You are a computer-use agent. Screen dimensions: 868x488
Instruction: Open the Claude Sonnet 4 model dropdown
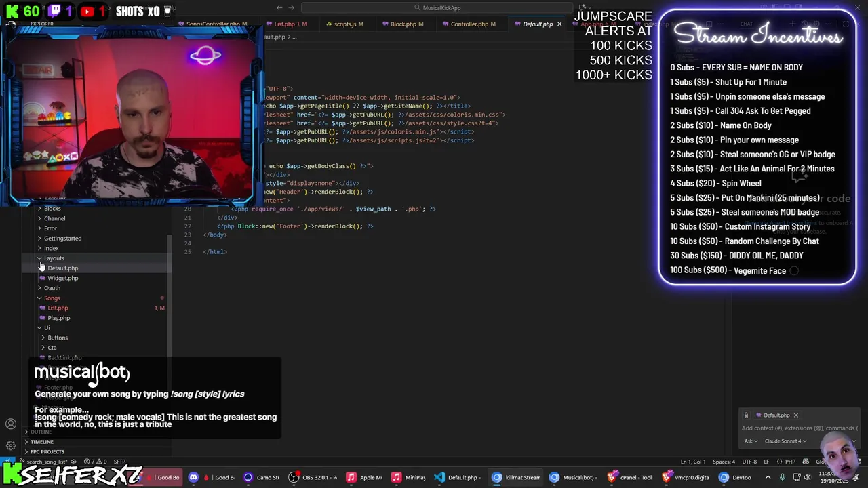point(785,441)
